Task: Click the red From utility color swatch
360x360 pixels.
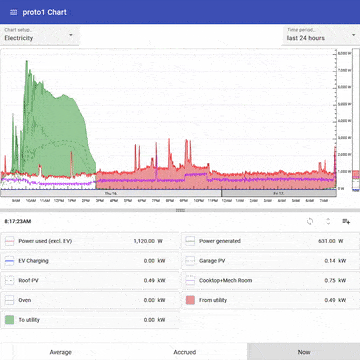Action: click(x=190, y=300)
